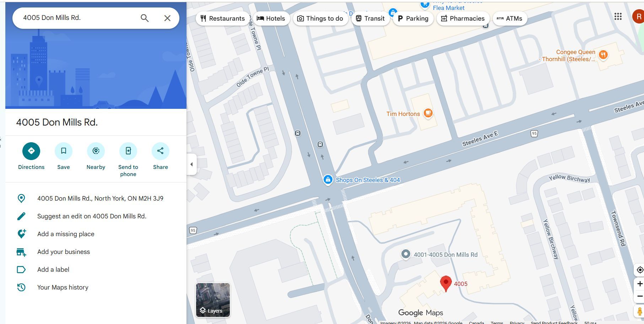Click the bus stop icon east of Don Mills Rd
This screenshot has width=644, height=324.
click(x=320, y=144)
